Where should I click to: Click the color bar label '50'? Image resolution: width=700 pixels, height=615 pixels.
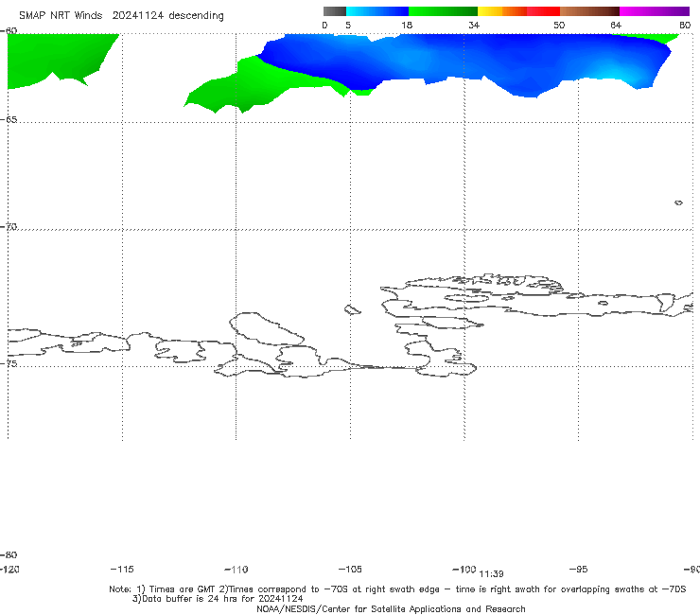coord(559,25)
